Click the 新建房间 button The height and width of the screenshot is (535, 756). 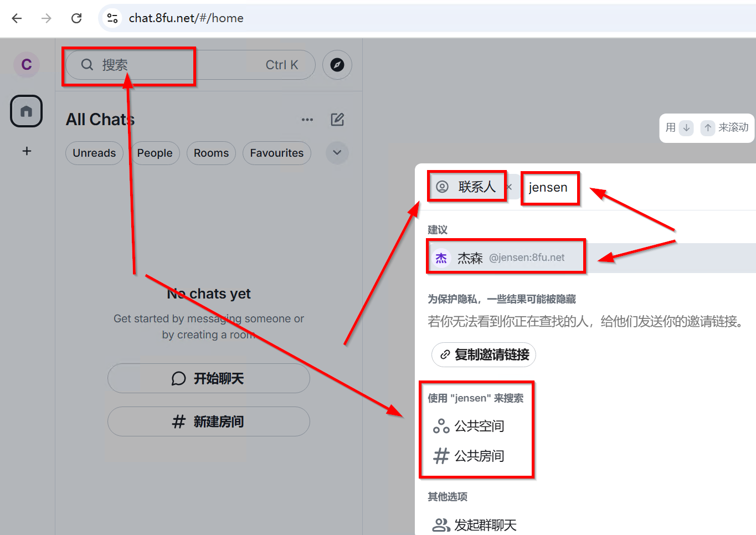point(209,421)
